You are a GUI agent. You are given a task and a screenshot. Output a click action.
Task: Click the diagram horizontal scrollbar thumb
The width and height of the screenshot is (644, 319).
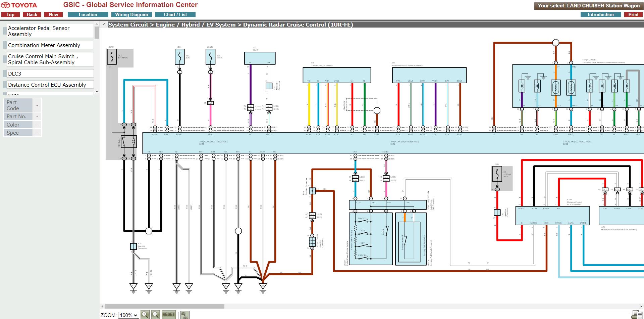click(x=165, y=306)
